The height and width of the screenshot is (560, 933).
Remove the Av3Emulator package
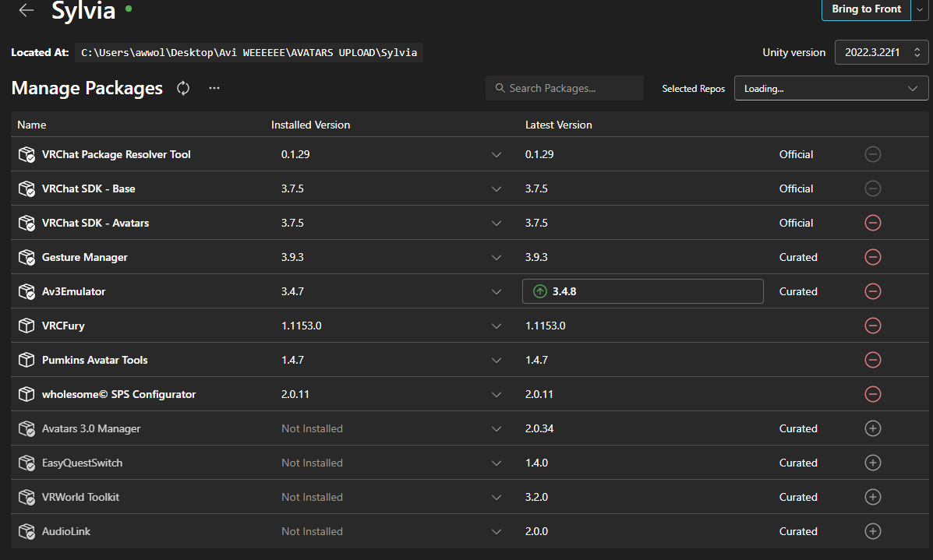click(x=873, y=291)
